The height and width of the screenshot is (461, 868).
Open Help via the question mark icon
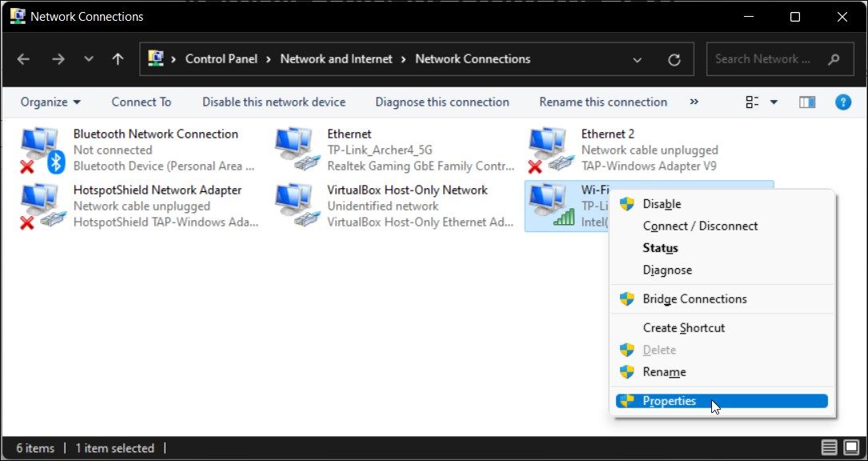(x=843, y=102)
